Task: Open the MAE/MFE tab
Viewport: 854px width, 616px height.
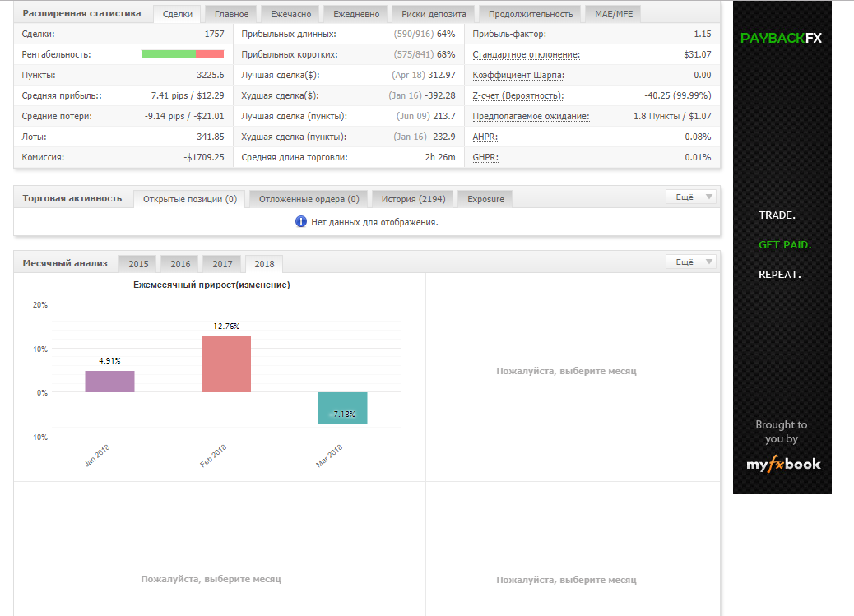Action: 614,14
